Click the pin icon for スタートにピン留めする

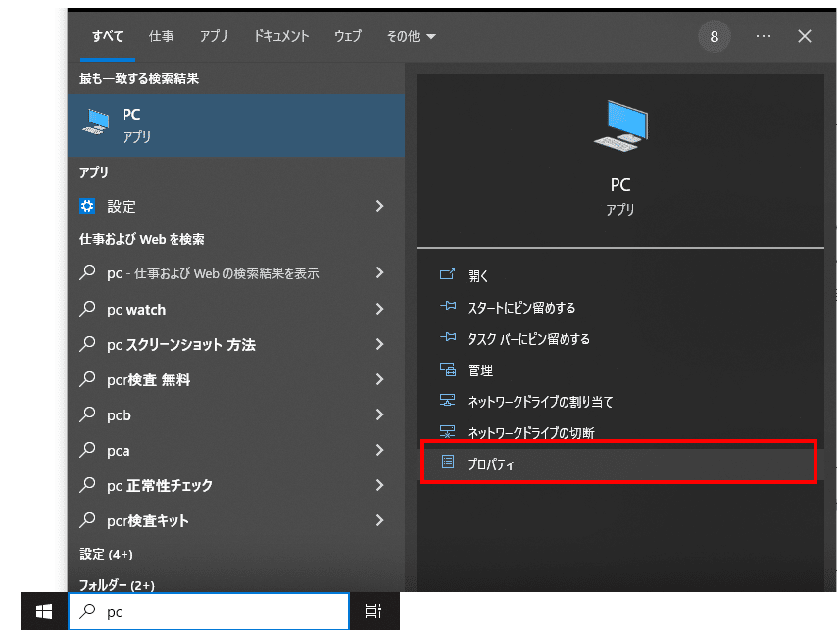tap(447, 307)
